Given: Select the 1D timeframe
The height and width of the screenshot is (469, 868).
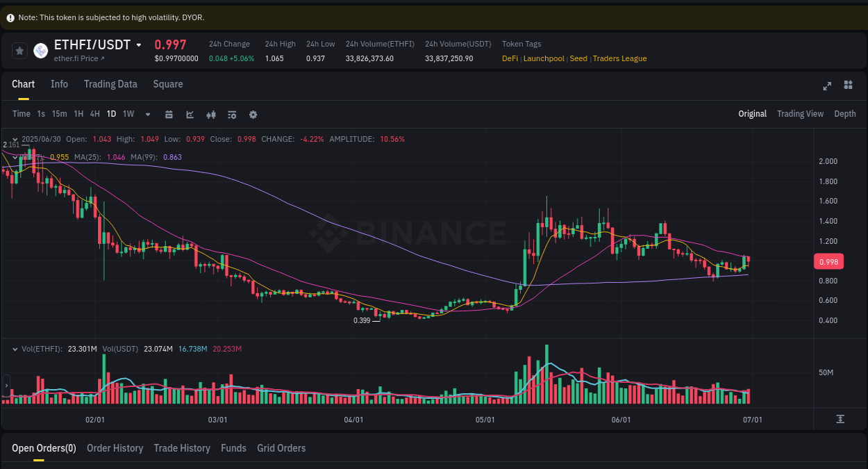Looking at the screenshot, I should point(111,114).
